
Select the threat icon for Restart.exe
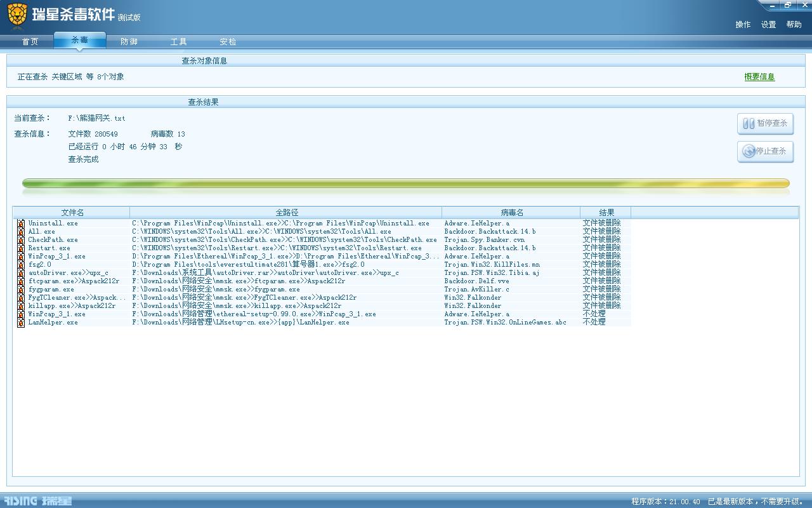tap(21, 248)
